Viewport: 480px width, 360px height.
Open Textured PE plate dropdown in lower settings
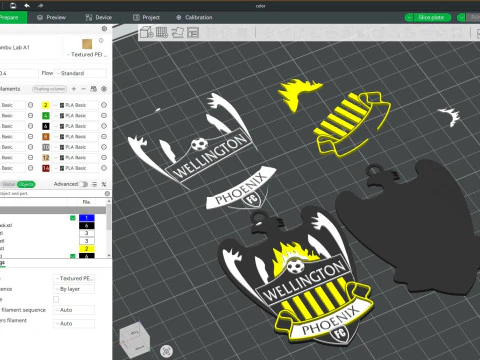click(74, 278)
